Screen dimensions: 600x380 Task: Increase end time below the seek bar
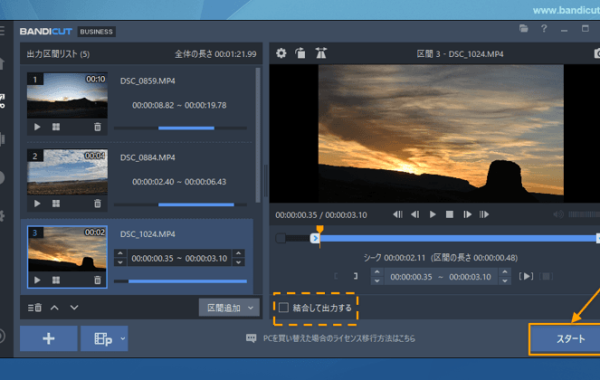pos(505,272)
